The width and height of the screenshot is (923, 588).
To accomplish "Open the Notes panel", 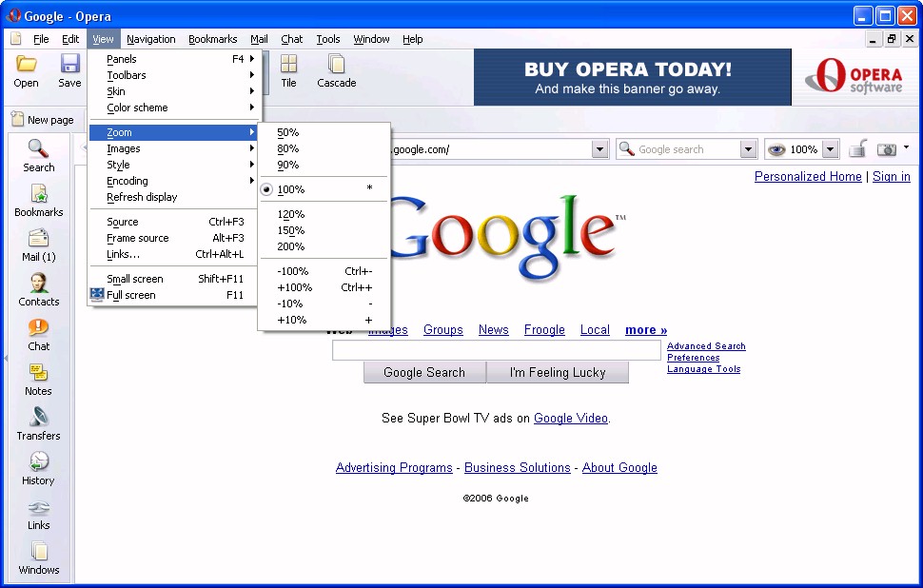I will (38, 379).
